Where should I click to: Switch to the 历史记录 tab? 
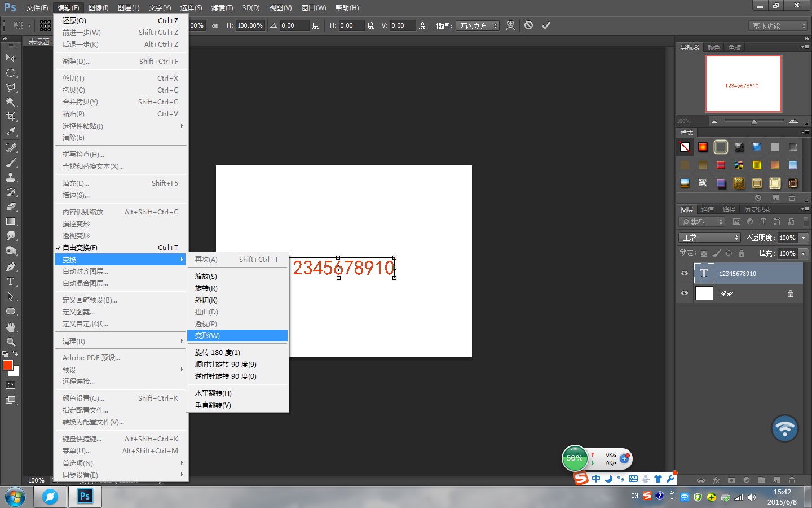tap(757, 209)
